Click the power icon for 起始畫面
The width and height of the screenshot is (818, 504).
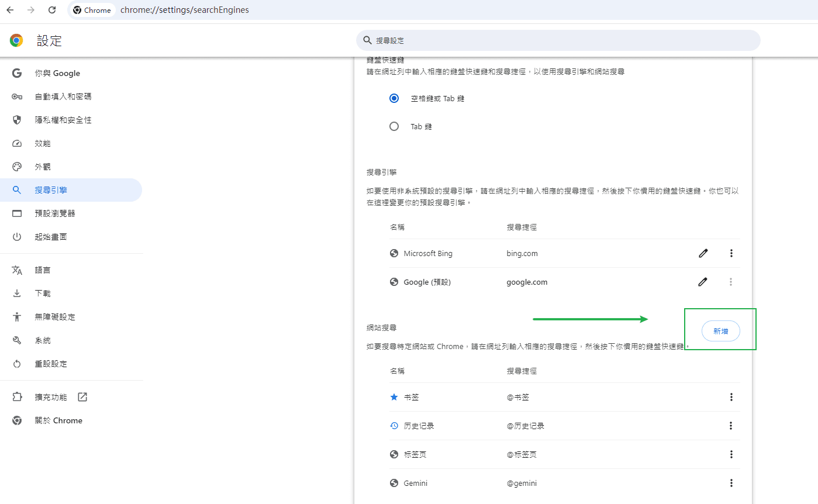(17, 237)
